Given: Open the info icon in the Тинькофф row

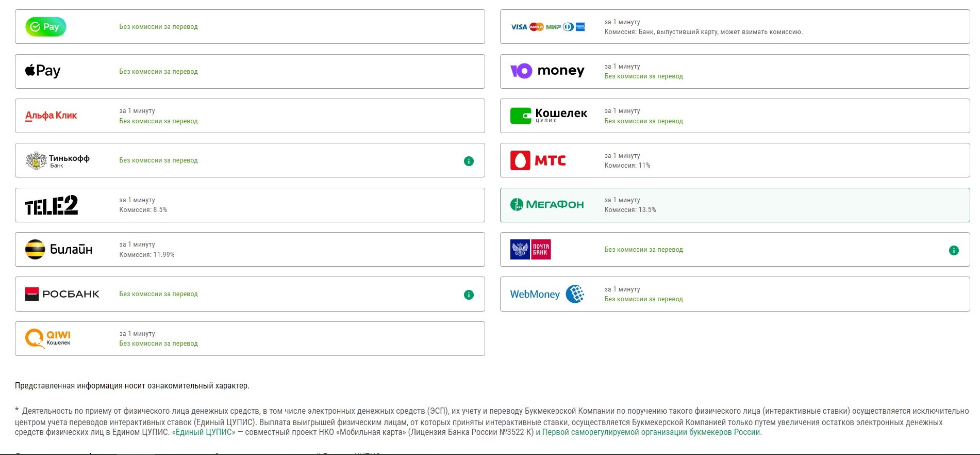Looking at the screenshot, I should tap(469, 161).
